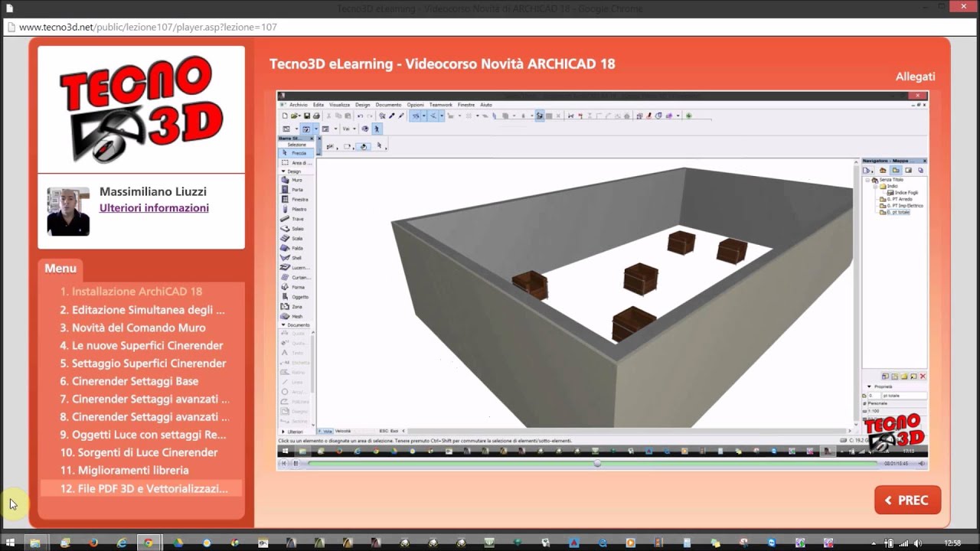Click the video progress slider handle
Screen dimensions: 980x551
click(x=597, y=463)
